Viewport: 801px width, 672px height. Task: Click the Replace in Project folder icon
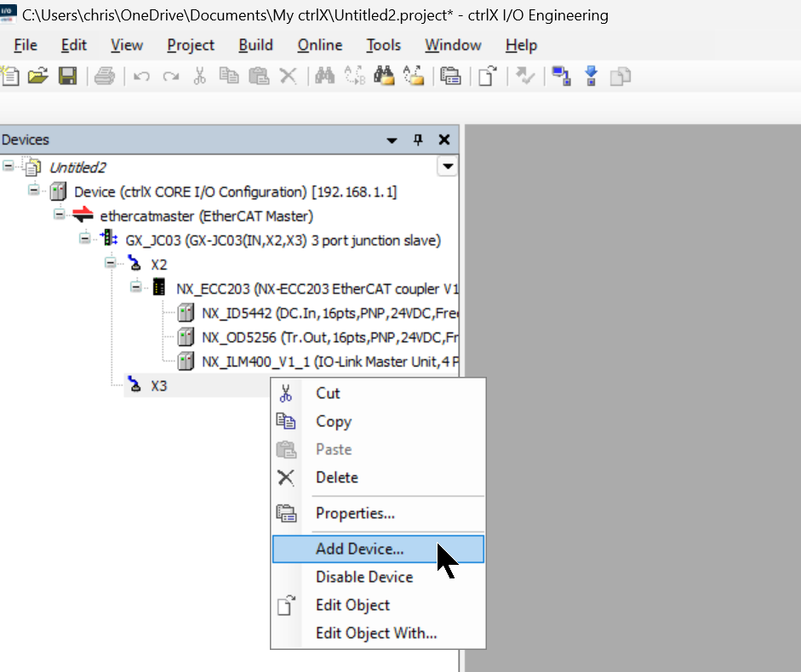click(x=414, y=76)
